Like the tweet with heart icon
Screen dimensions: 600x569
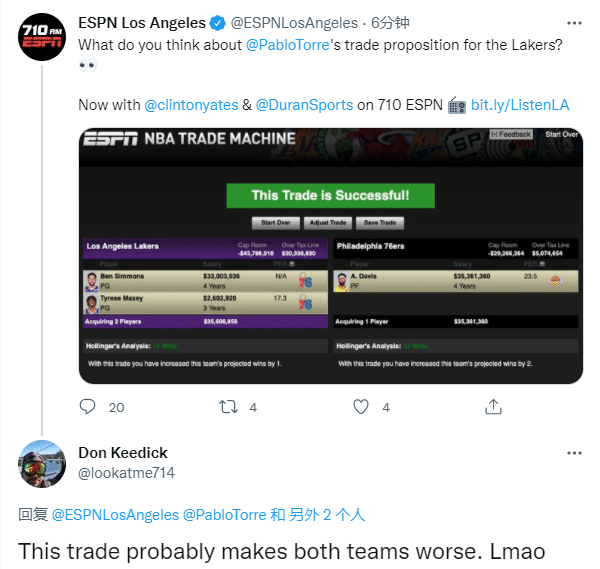point(360,407)
